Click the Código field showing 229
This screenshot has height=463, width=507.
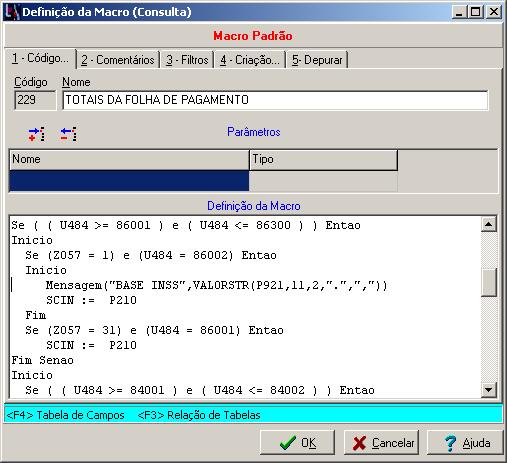pyautogui.click(x=35, y=100)
